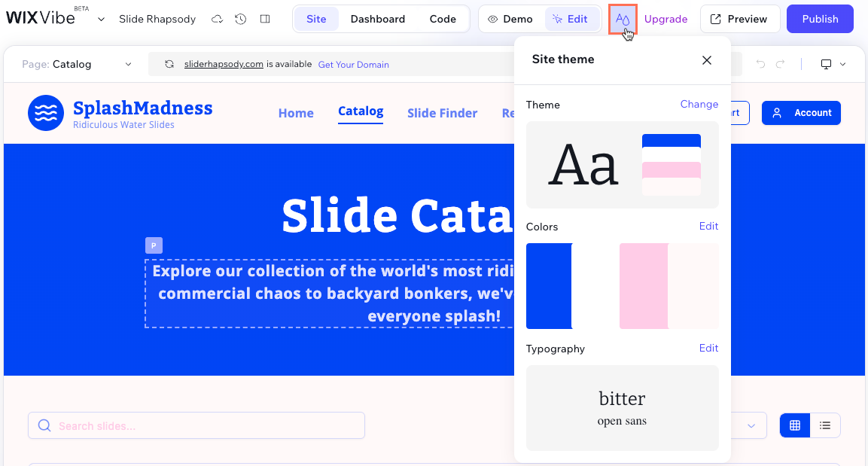This screenshot has width=868, height=466.
Task: Click the refresh domain icon
Action: pyautogui.click(x=169, y=65)
